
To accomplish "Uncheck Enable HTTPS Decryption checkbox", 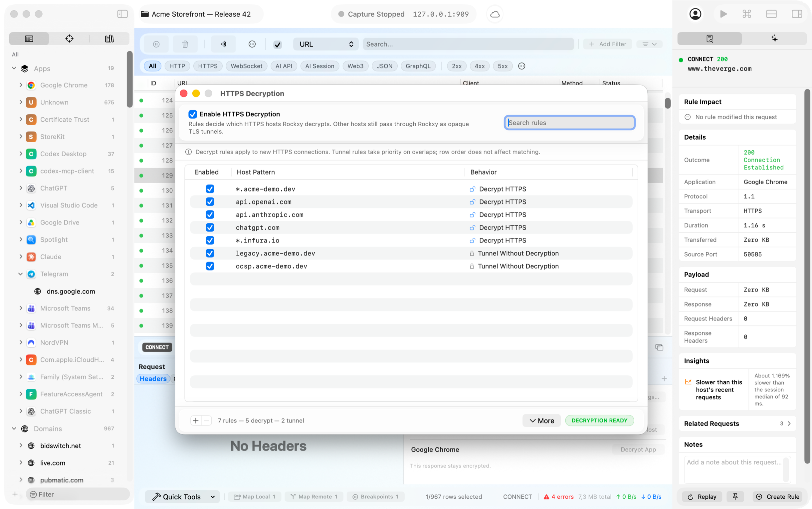I will point(193,114).
